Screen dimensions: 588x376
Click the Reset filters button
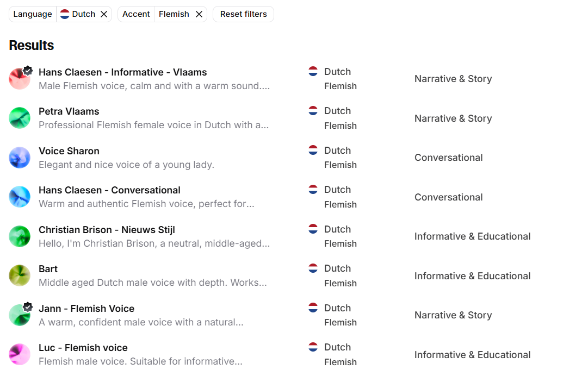coord(243,14)
